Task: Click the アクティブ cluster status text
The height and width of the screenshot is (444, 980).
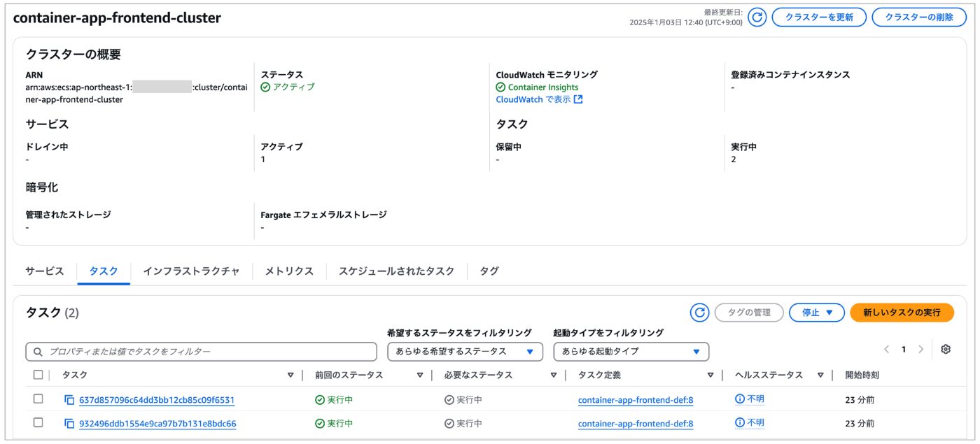Action: pos(293,87)
